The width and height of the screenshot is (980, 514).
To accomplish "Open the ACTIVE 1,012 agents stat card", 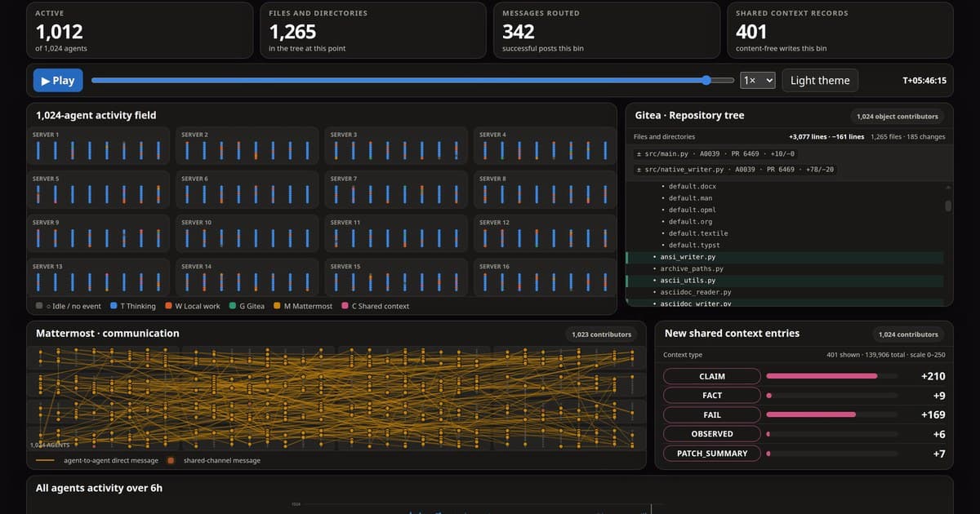I will coord(140,30).
